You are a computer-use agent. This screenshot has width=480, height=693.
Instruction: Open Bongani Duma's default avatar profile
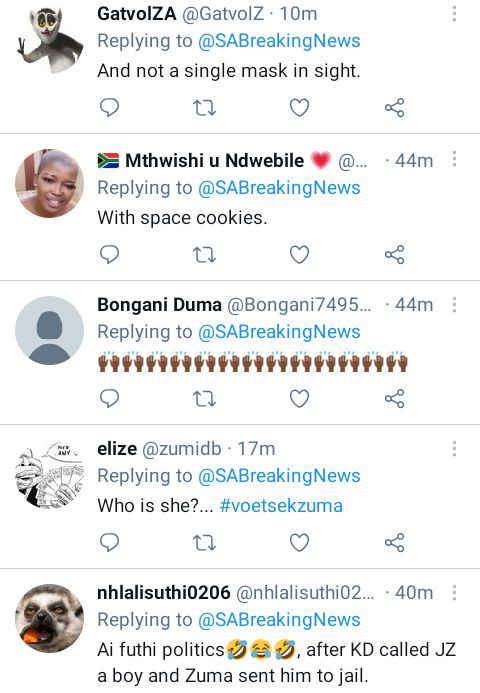click(50, 331)
